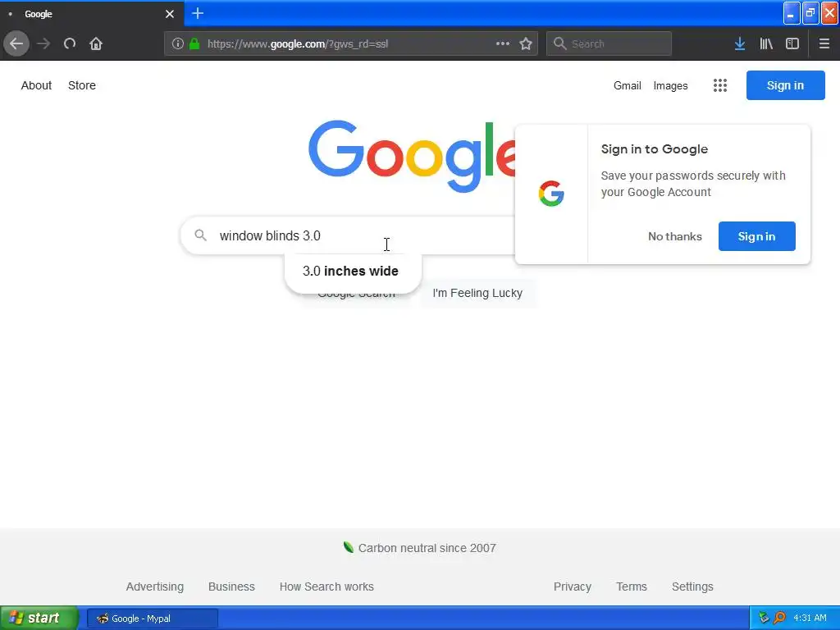Image resolution: width=840 pixels, height=630 pixels.
Task: Reload the current page
Action: tap(70, 43)
